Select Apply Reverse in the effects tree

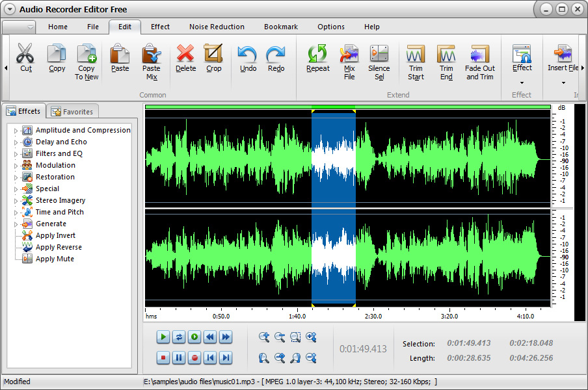[57, 247]
